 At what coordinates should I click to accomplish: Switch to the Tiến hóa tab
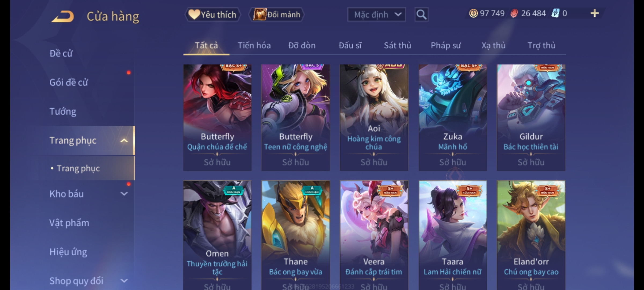(x=254, y=45)
